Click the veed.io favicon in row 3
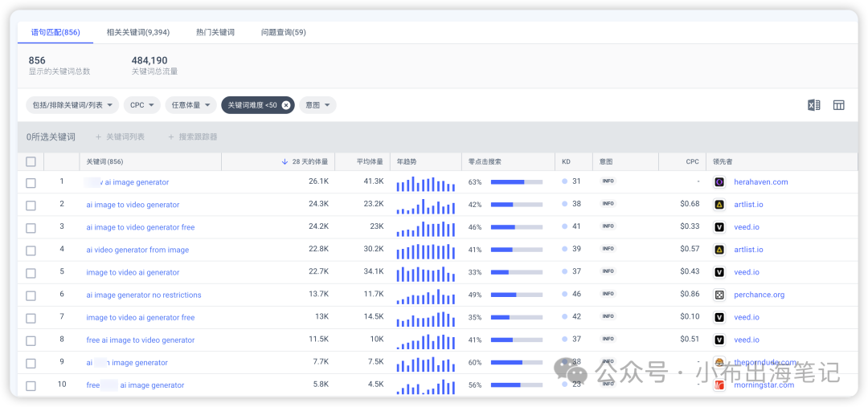This screenshot has height=407, width=868. point(719,227)
